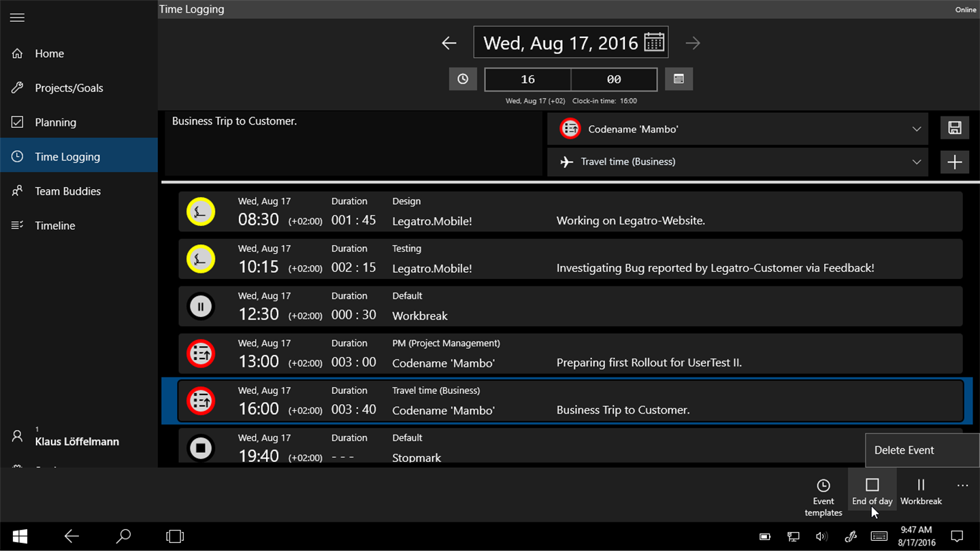Click red icon of 13:00 PM entry
Viewport: 980px width, 551px height.
pos(201,354)
